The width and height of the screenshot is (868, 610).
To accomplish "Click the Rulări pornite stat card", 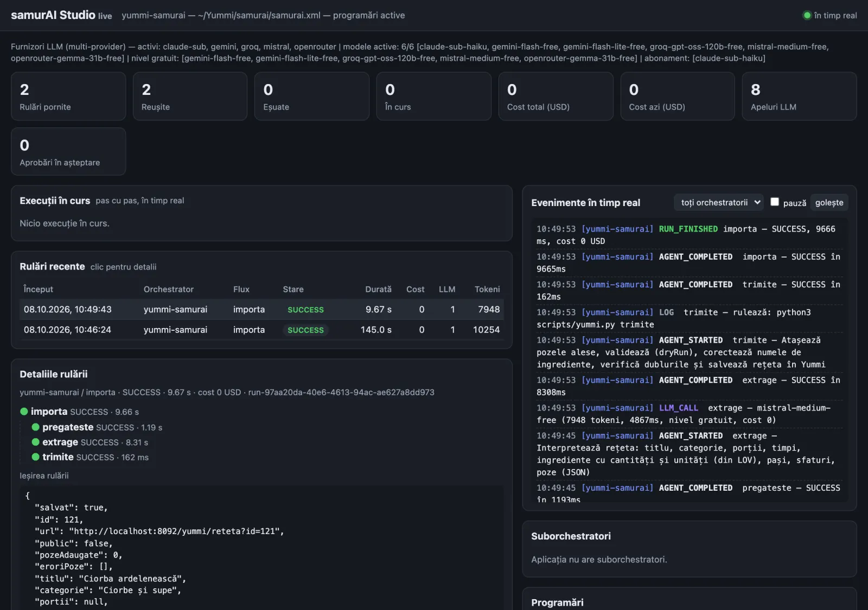I will coord(68,97).
